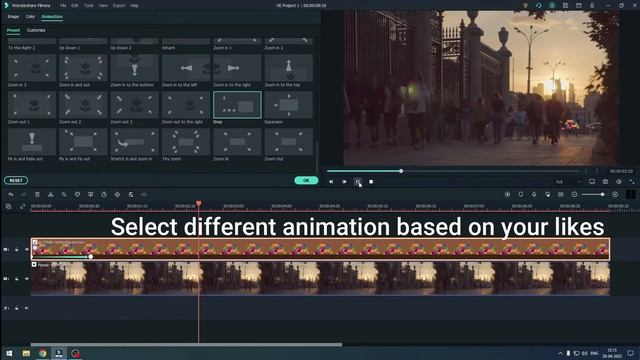Open the File menu
640x360 pixels.
(63, 6)
